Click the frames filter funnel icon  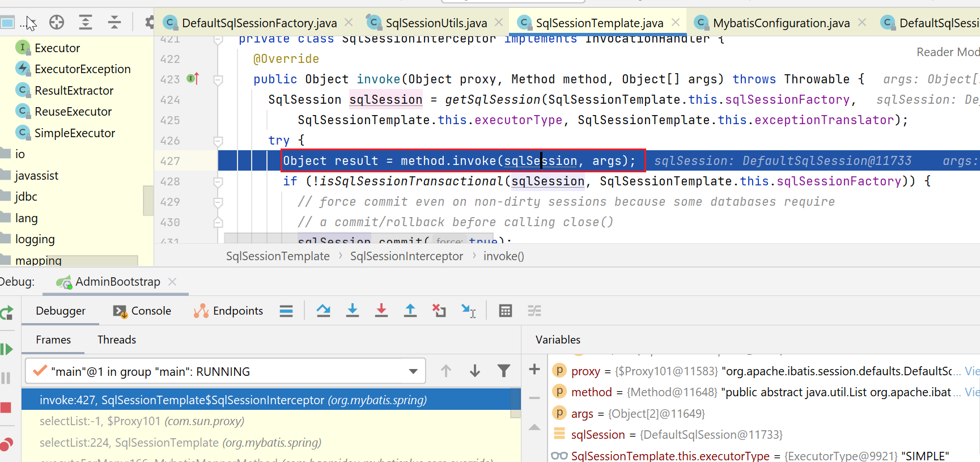[x=504, y=371]
